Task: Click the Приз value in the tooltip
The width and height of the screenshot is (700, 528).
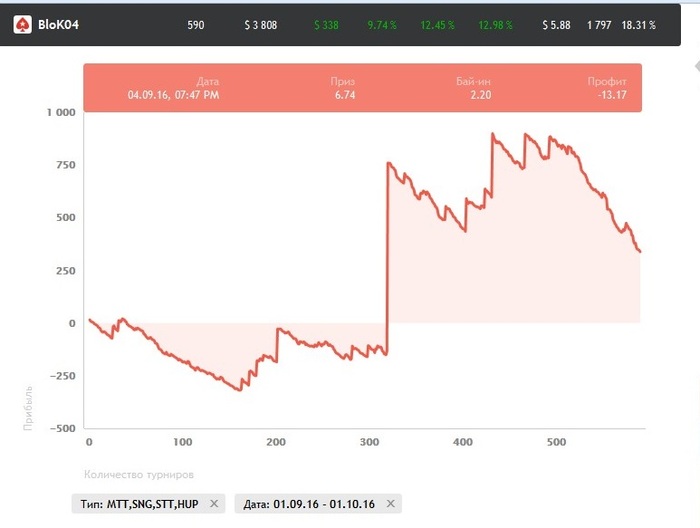Action: (x=345, y=95)
